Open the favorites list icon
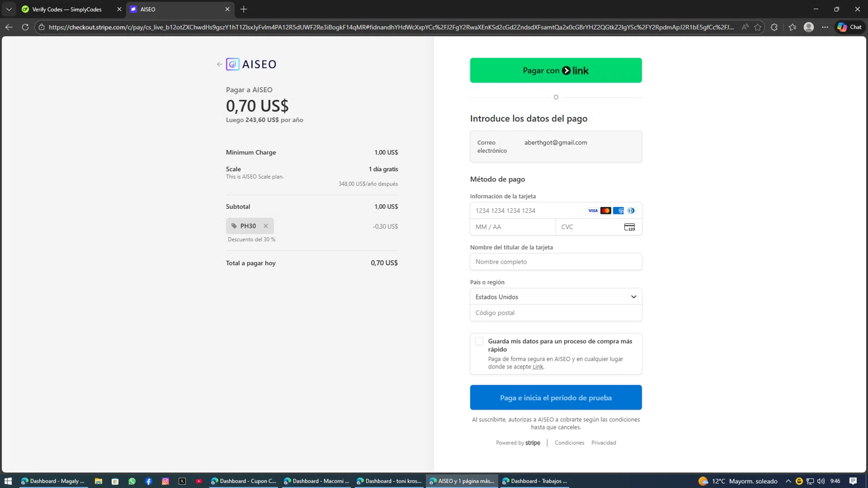 tap(792, 27)
